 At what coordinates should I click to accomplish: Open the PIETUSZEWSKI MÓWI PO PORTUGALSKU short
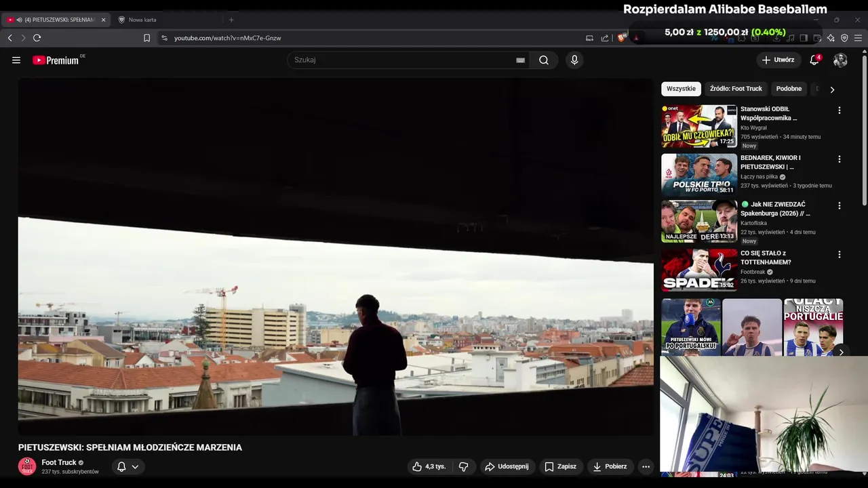coord(690,327)
